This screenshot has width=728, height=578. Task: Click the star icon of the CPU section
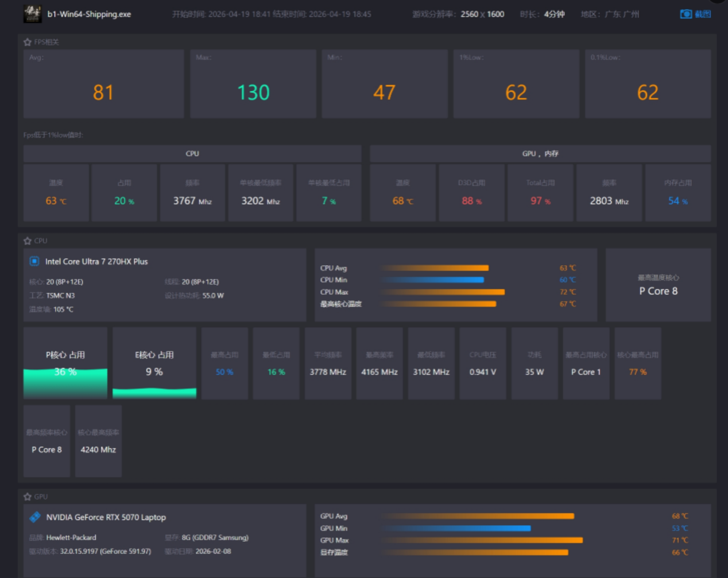[28, 241]
